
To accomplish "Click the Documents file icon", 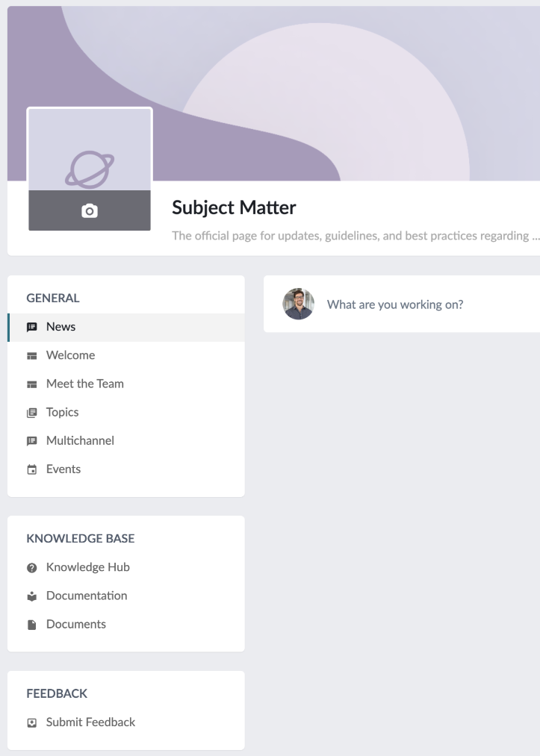I will coord(32,625).
